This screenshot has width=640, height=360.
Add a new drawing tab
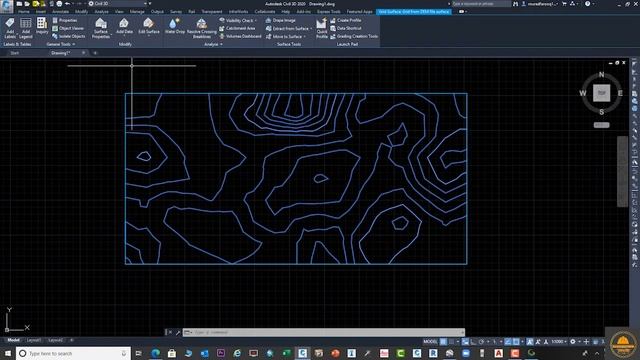click(x=95, y=53)
